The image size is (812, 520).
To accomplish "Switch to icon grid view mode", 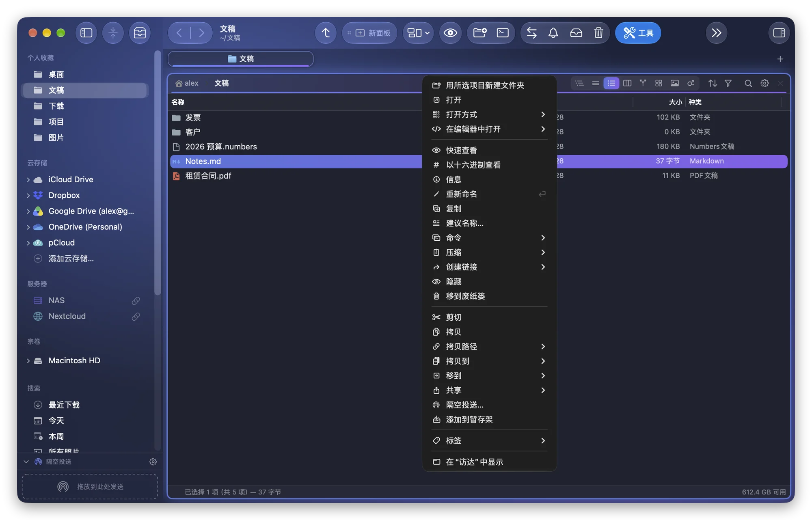I will click(659, 83).
